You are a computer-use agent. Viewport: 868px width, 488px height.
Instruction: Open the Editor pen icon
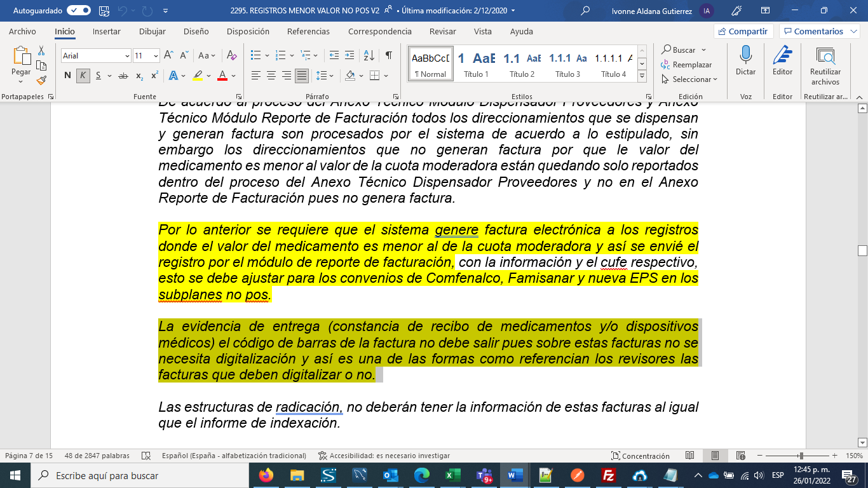pos(782,61)
